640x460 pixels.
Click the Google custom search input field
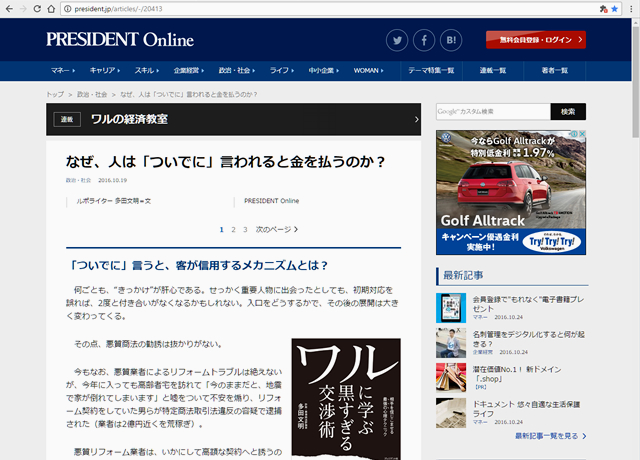coord(490,111)
